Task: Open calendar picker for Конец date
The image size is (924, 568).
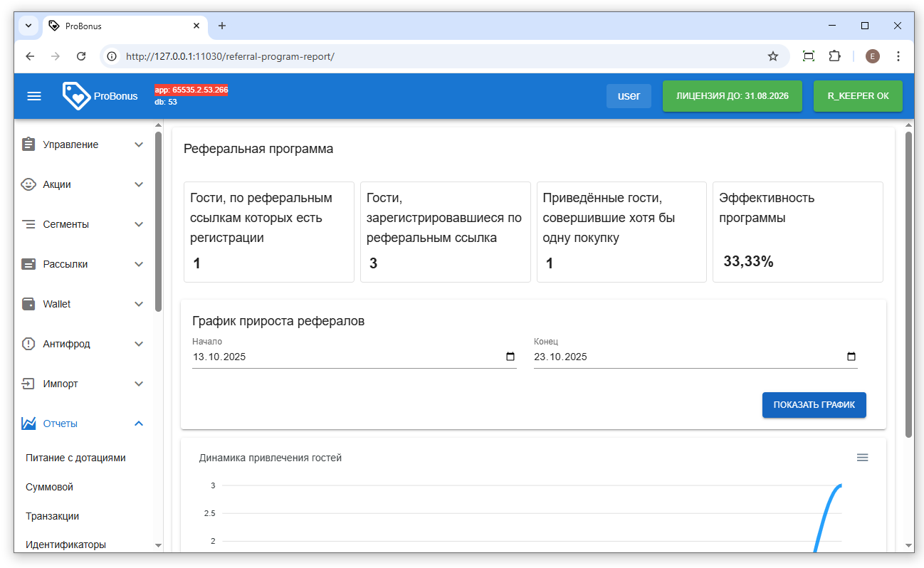Action: [x=851, y=357]
